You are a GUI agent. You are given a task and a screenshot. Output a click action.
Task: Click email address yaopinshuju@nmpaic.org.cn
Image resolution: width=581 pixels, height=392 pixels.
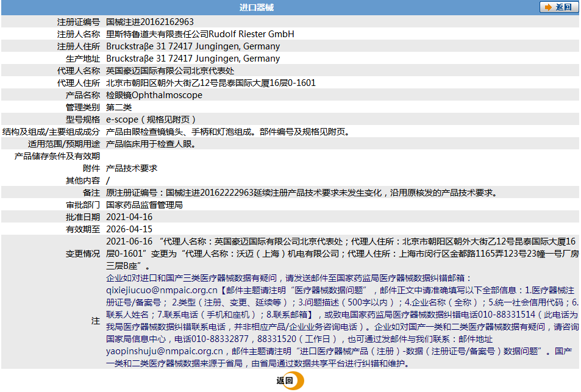click(164, 351)
